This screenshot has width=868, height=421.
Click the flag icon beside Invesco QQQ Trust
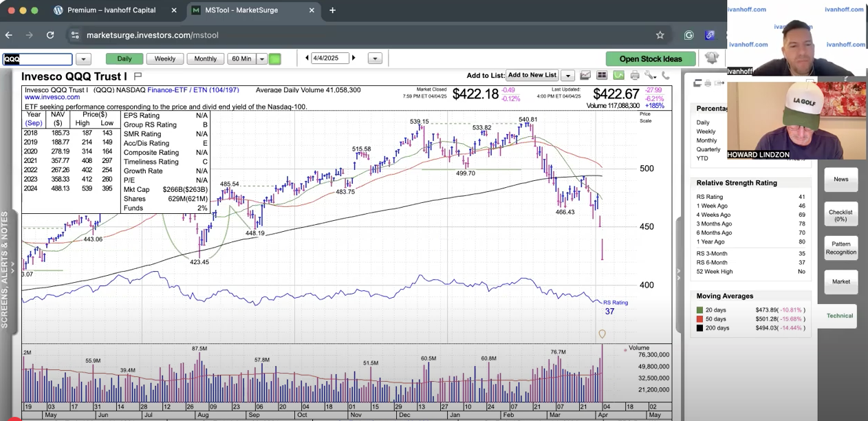[x=138, y=76]
